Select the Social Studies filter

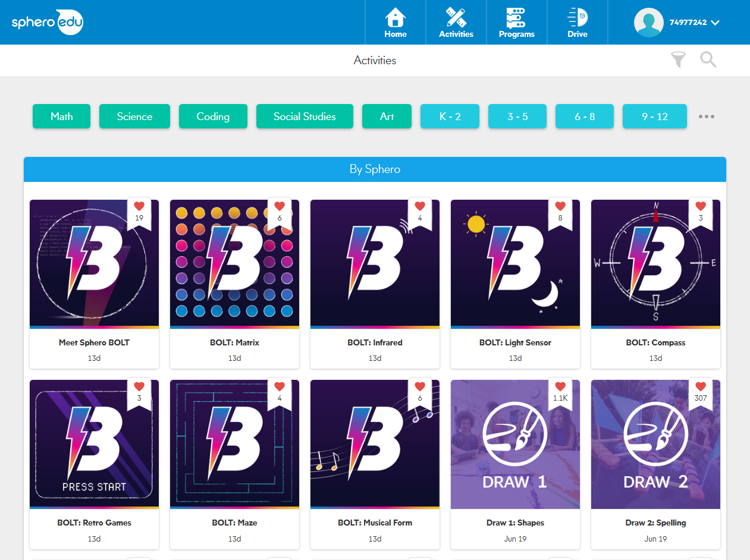(305, 117)
